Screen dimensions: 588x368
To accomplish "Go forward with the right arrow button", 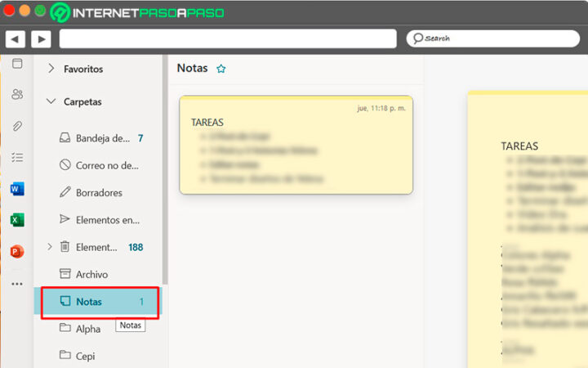I will coord(42,39).
